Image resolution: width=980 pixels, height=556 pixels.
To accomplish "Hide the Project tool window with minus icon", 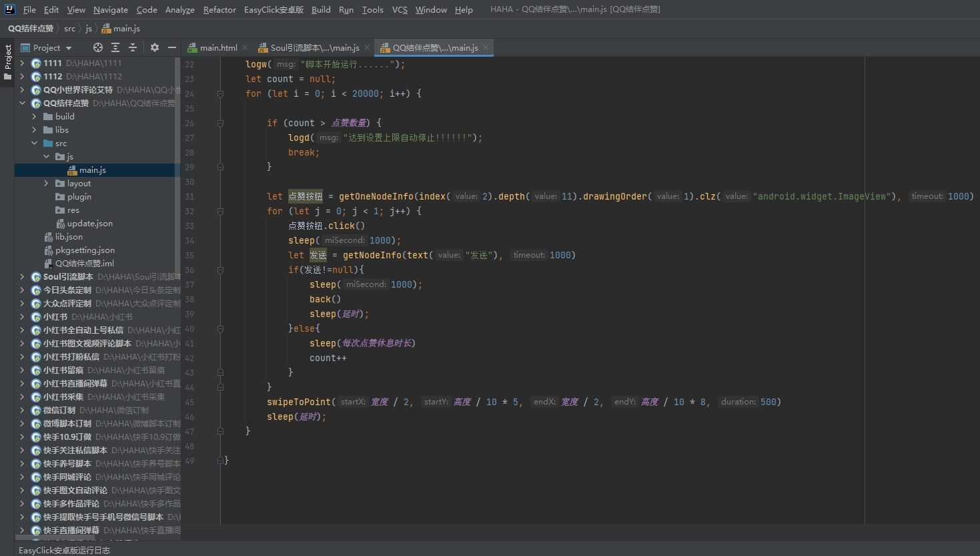I will click(172, 47).
